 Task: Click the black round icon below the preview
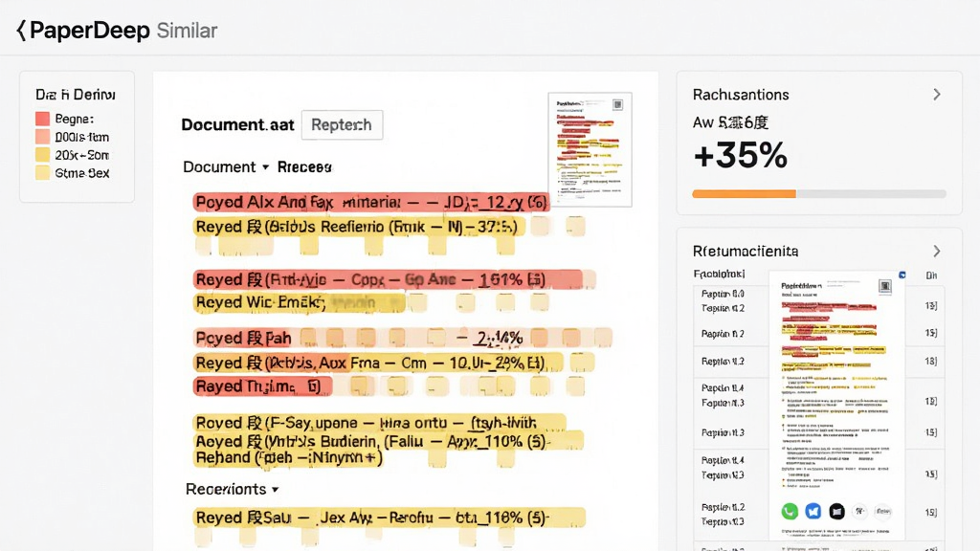(836, 511)
